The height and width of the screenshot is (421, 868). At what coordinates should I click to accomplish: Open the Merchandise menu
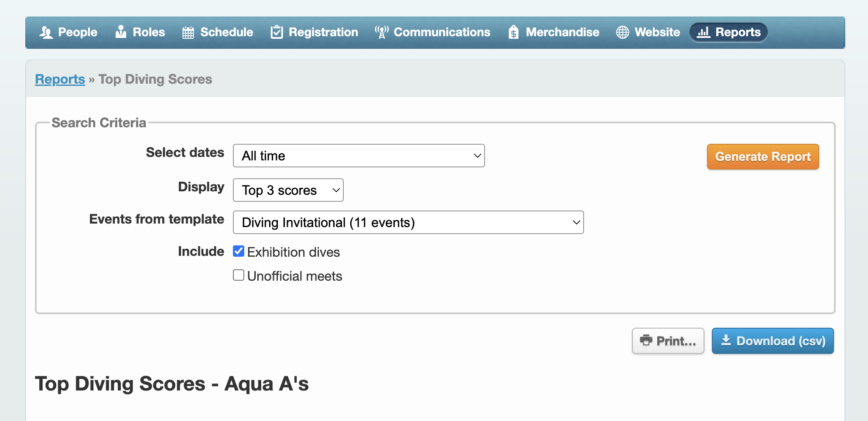(554, 32)
